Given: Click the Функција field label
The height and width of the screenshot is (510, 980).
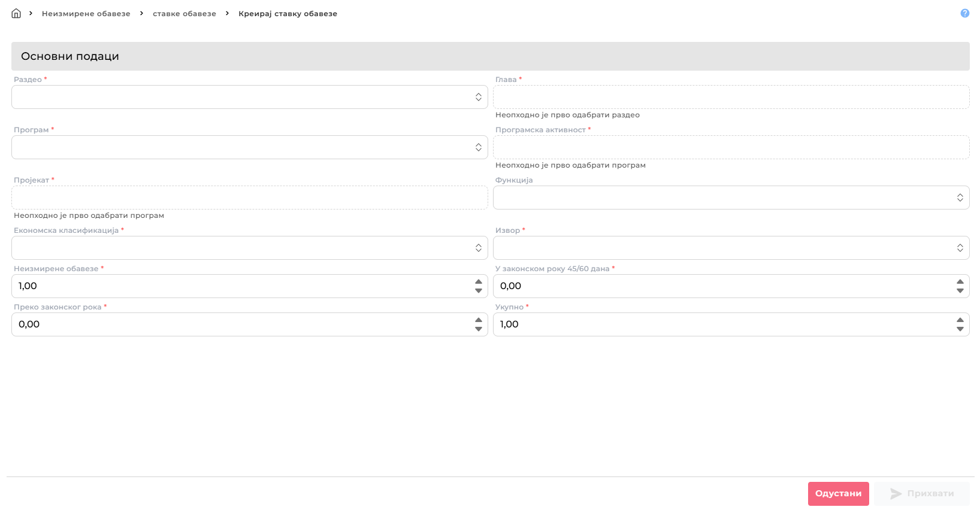Looking at the screenshot, I should (514, 180).
